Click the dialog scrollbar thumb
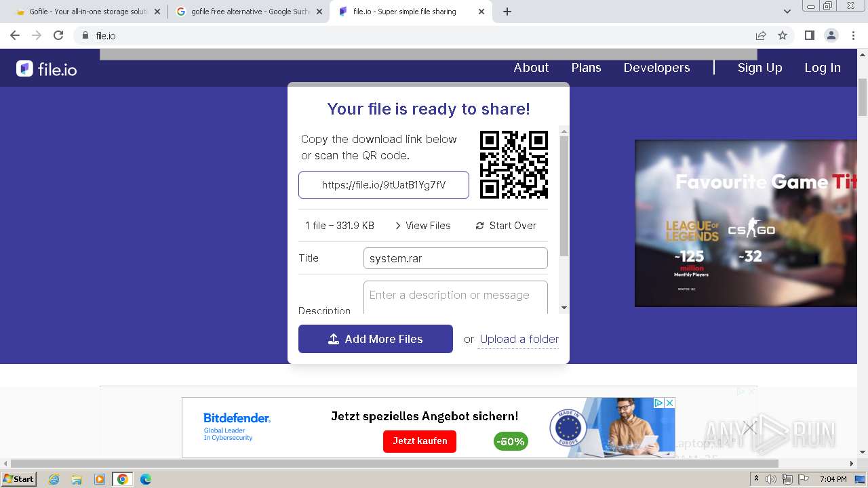868x488 pixels. click(x=564, y=196)
